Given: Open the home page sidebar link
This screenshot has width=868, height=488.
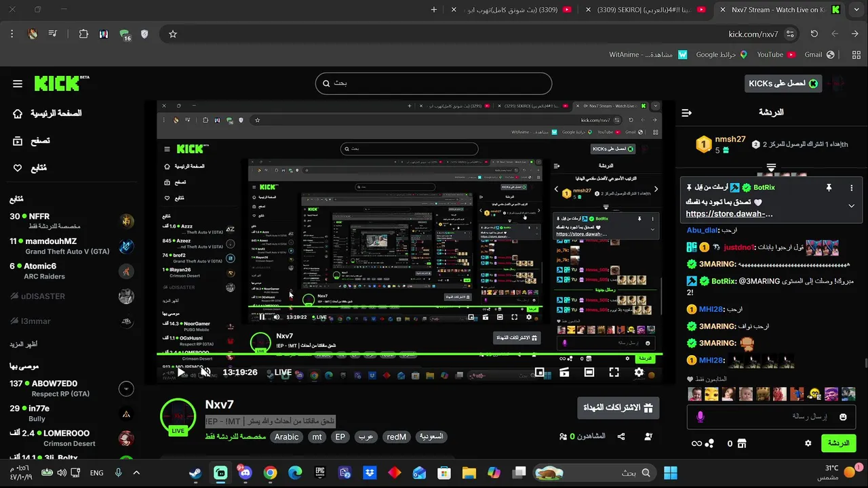Looking at the screenshot, I should pyautogui.click(x=47, y=114).
